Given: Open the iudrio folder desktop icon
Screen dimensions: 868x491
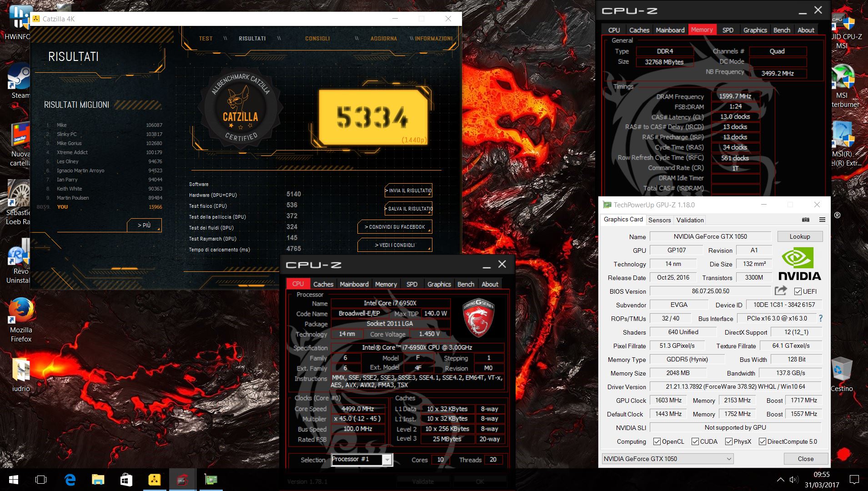Looking at the screenshot, I should point(21,375).
